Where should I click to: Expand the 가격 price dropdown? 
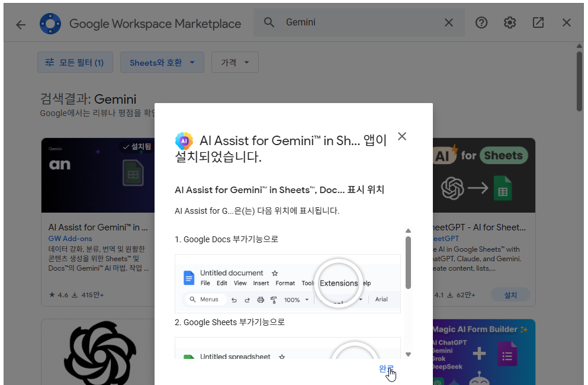[x=234, y=62]
